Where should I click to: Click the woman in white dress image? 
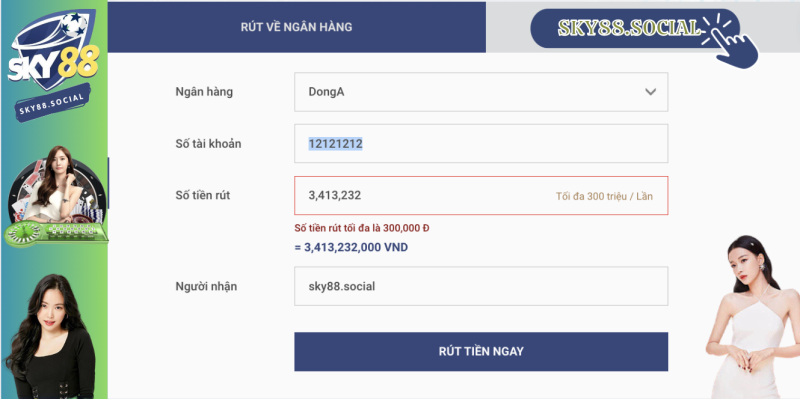coord(754,317)
